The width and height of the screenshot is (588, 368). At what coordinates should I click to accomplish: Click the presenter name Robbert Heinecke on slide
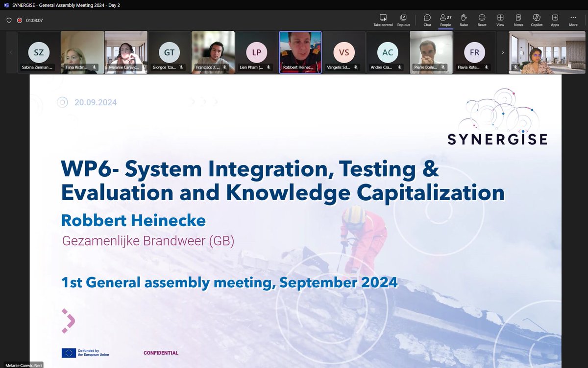point(133,220)
